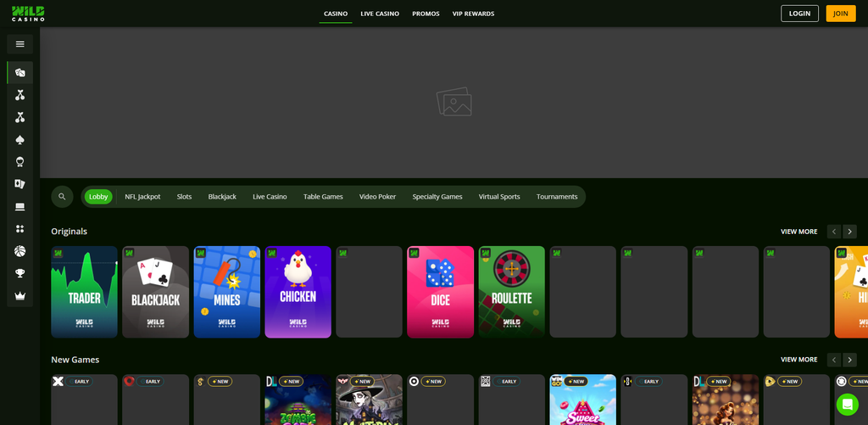Open the playing cards sidebar icon
Screen dimensions: 868x425
coord(20,184)
